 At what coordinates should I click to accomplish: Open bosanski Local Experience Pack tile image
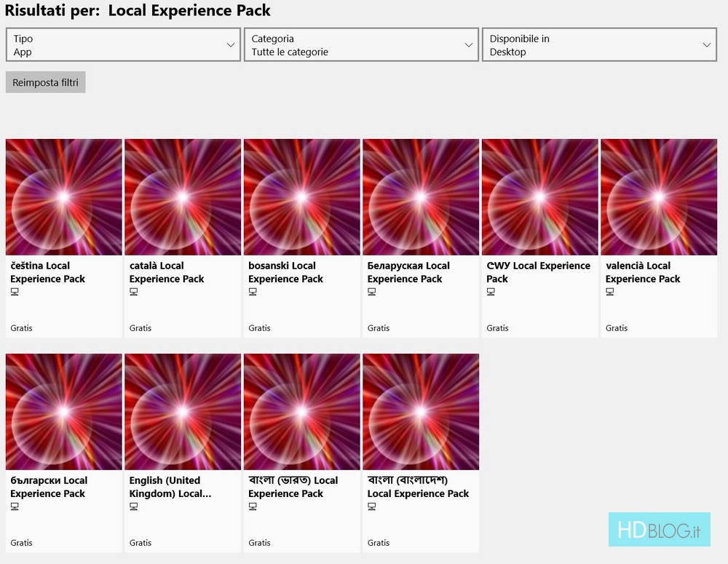tap(302, 197)
